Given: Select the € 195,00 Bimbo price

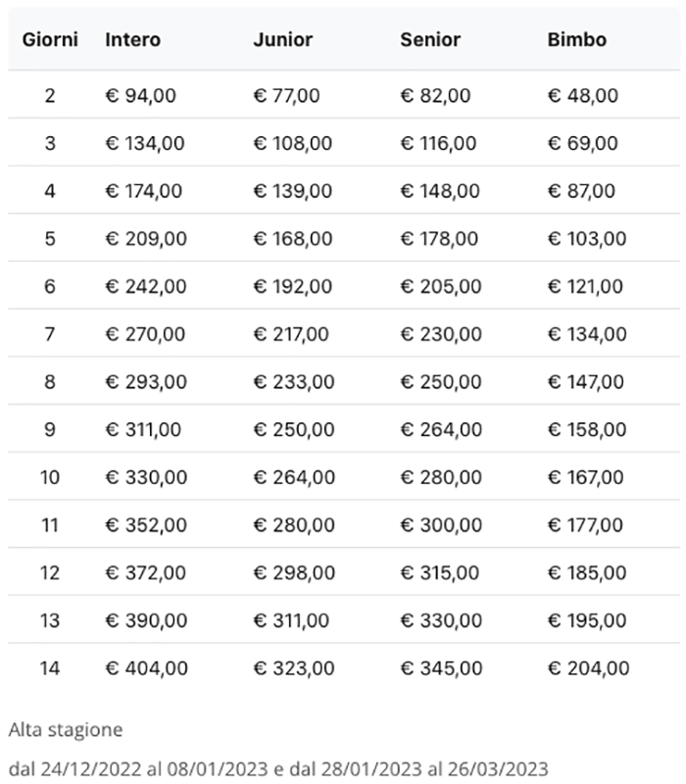Looking at the screenshot, I should [x=586, y=621].
